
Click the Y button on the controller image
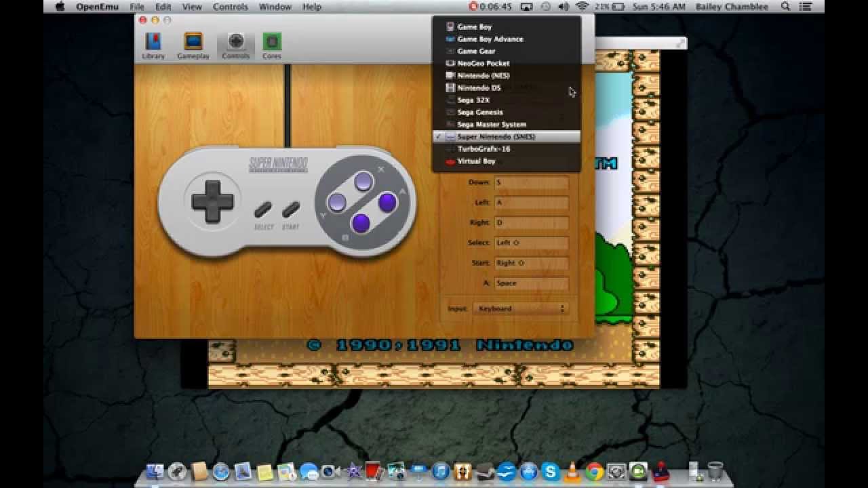coord(337,202)
